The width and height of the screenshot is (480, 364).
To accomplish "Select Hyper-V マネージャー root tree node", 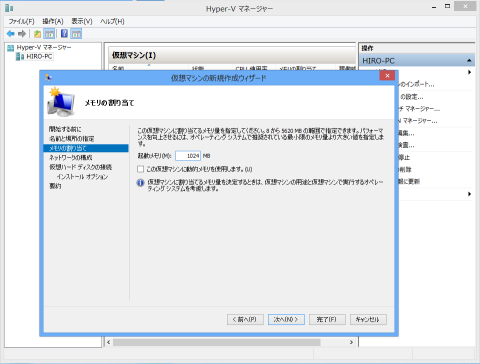I will [x=44, y=48].
